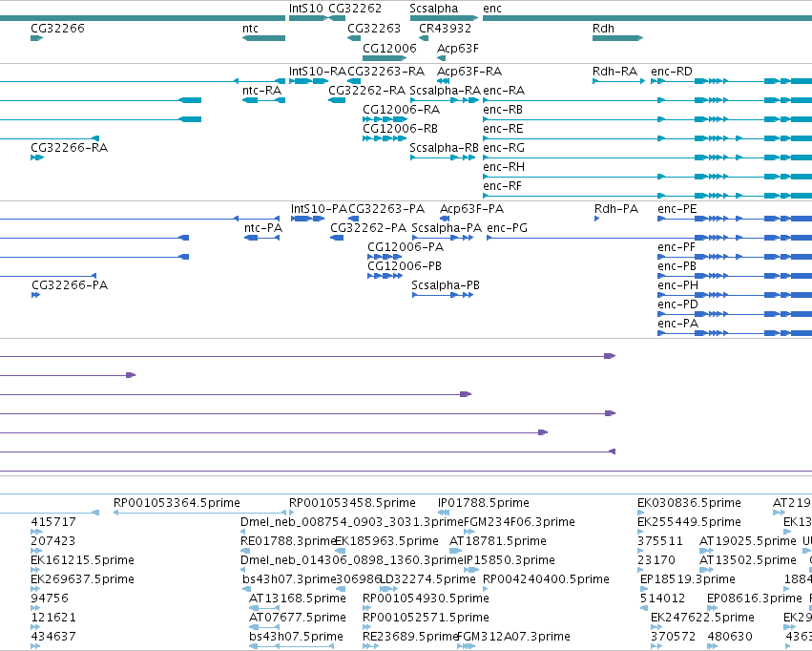Click the CG32266-RA transcript label
This screenshot has height=651, width=812.
[x=70, y=148]
